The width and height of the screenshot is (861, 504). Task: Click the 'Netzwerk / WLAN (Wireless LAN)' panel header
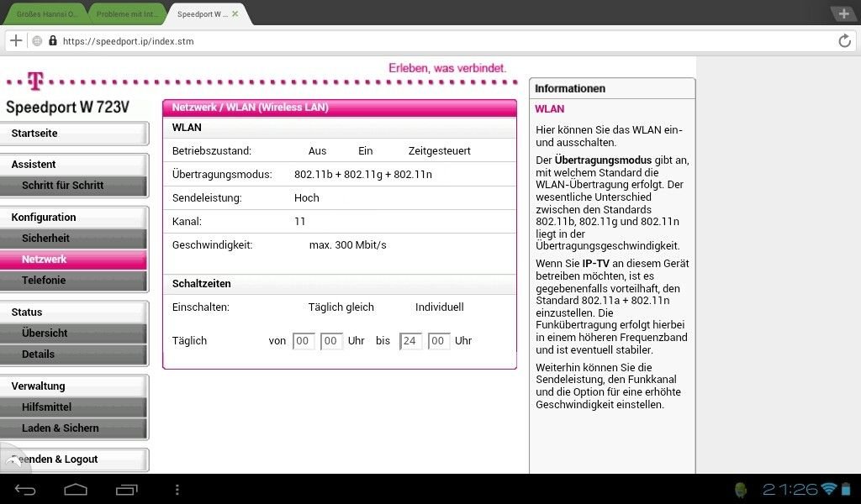point(340,108)
